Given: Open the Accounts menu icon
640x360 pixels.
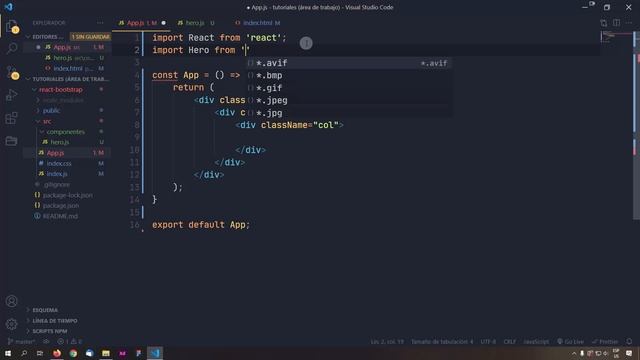Looking at the screenshot, I should (x=11, y=301).
